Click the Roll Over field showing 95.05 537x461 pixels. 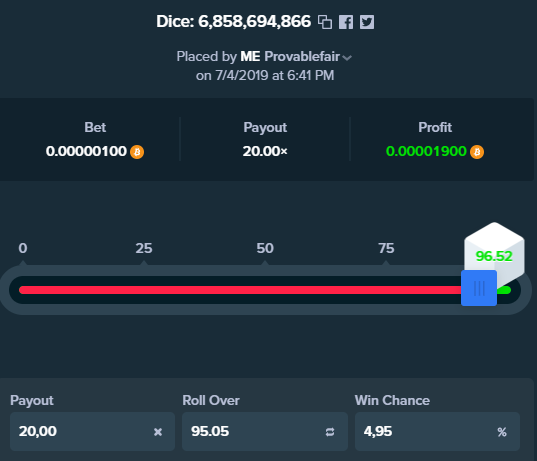(x=265, y=432)
